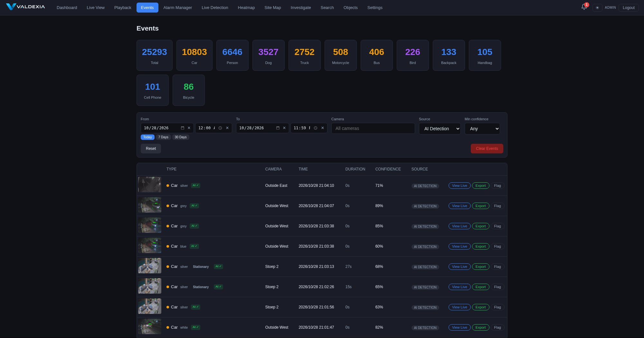Screen dimensions: 644x338
Task: Click the Valdexia logo
Action: [x=25, y=7]
